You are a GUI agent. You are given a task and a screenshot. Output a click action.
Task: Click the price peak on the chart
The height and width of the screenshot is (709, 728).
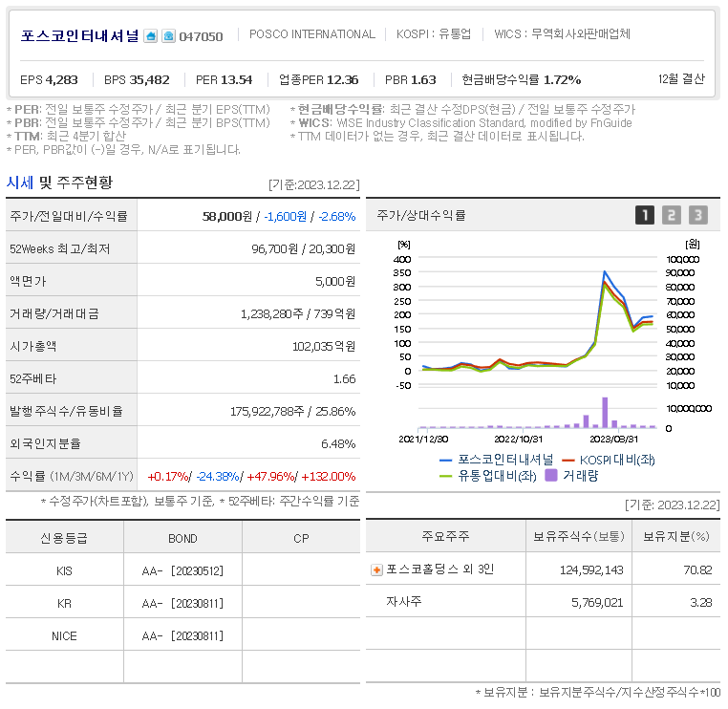coord(604,271)
